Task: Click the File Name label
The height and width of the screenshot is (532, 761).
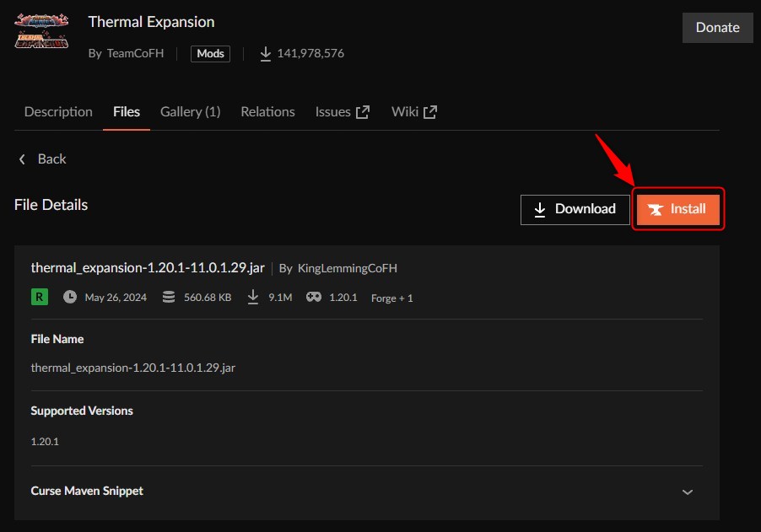Action: coord(57,339)
